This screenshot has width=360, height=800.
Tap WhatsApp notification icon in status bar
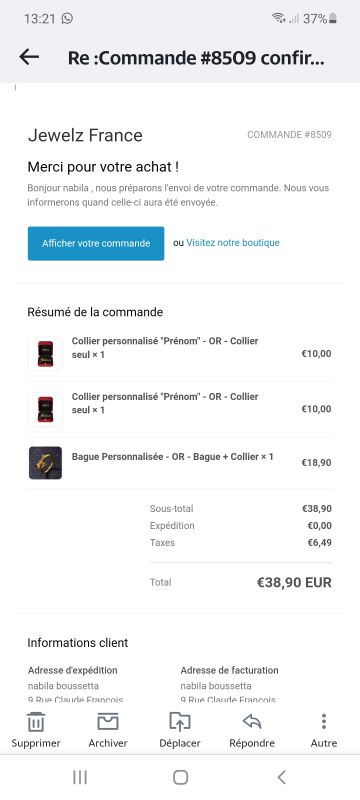[x=67, y=18]
